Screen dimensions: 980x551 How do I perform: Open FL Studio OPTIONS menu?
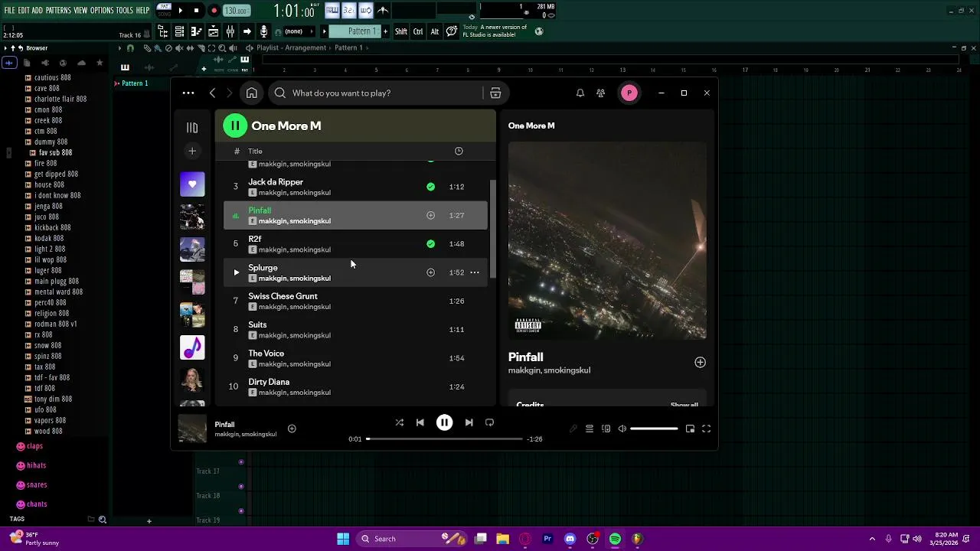pos(102,10)
